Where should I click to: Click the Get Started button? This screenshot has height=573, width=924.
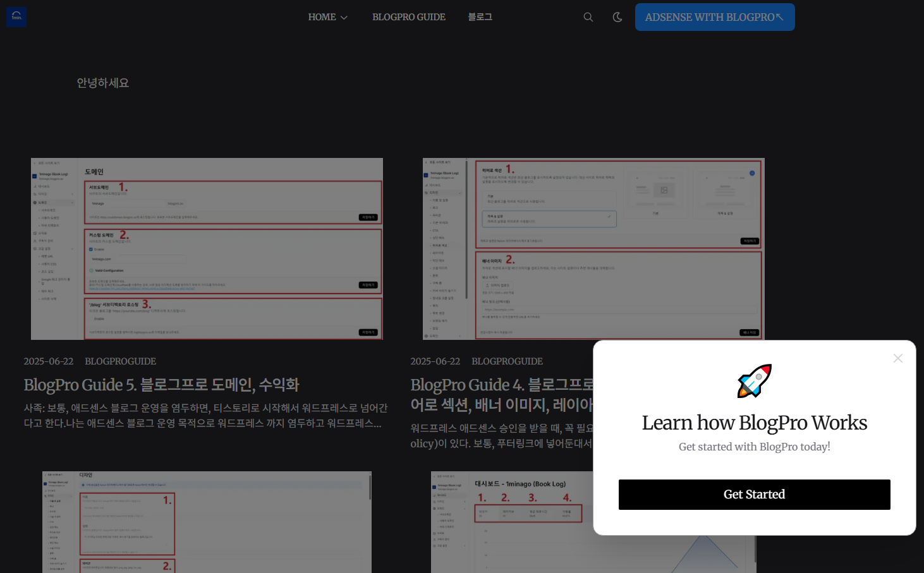(755, 495)
